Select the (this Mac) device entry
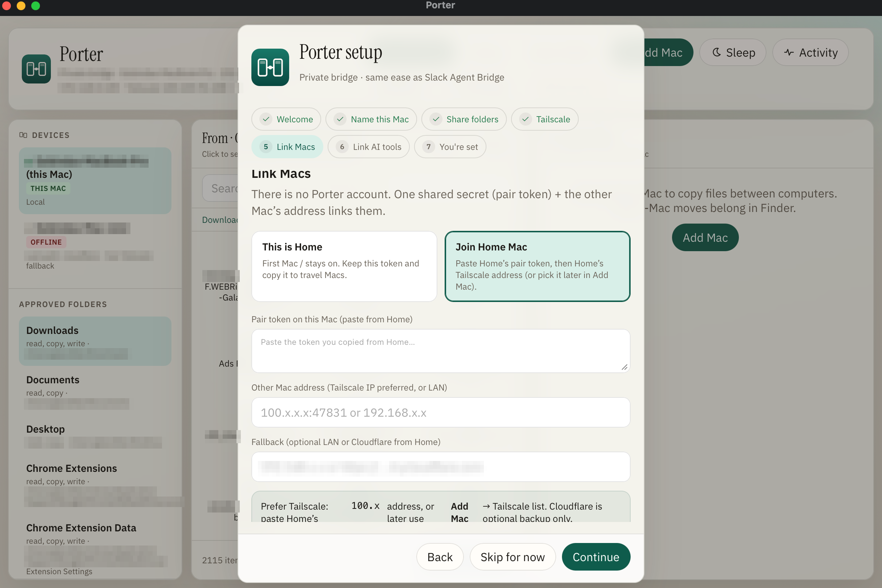Viewport: 882px width, 588px height. pyautogui.click(x=95, y=181)
